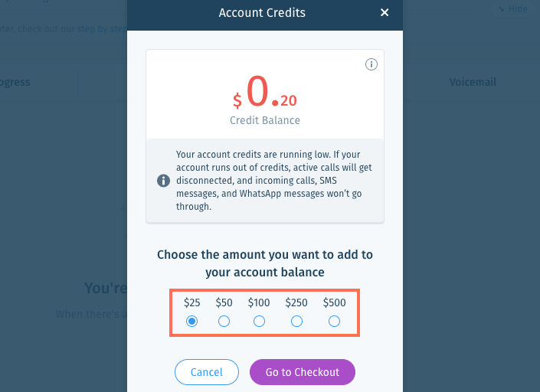
Task: Close the Account Credits dialog
Action: click(385, 13)
